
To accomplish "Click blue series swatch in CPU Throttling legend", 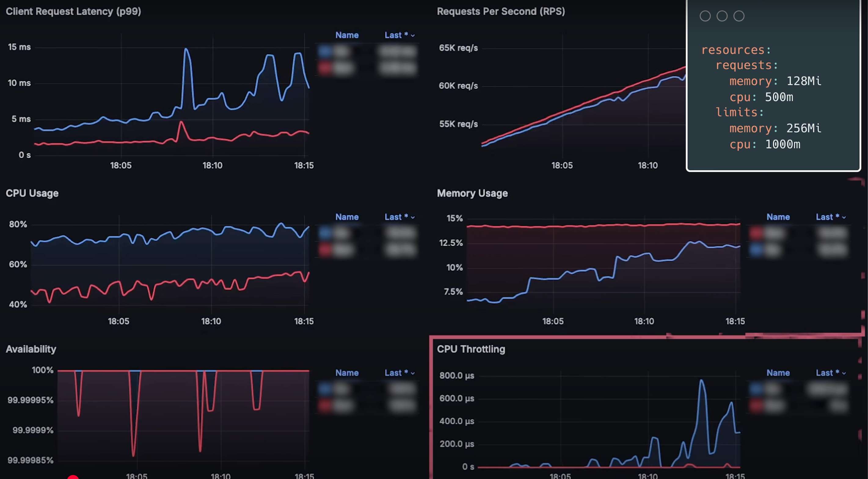I will [x=756, y=389].
